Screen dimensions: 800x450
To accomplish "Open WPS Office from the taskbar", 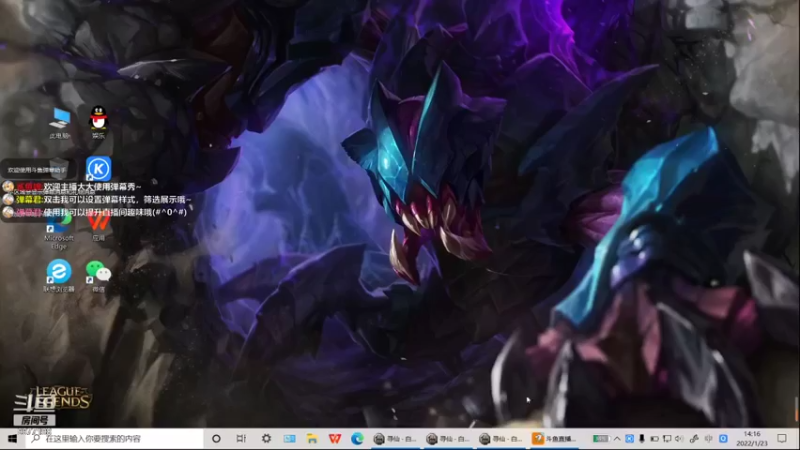I will [x=335, y=438].
